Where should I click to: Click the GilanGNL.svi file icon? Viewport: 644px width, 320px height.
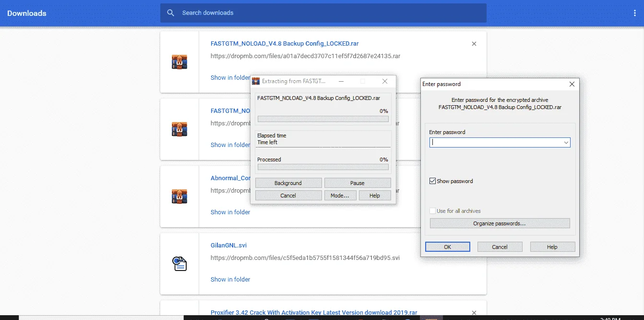tap(179, 263)
